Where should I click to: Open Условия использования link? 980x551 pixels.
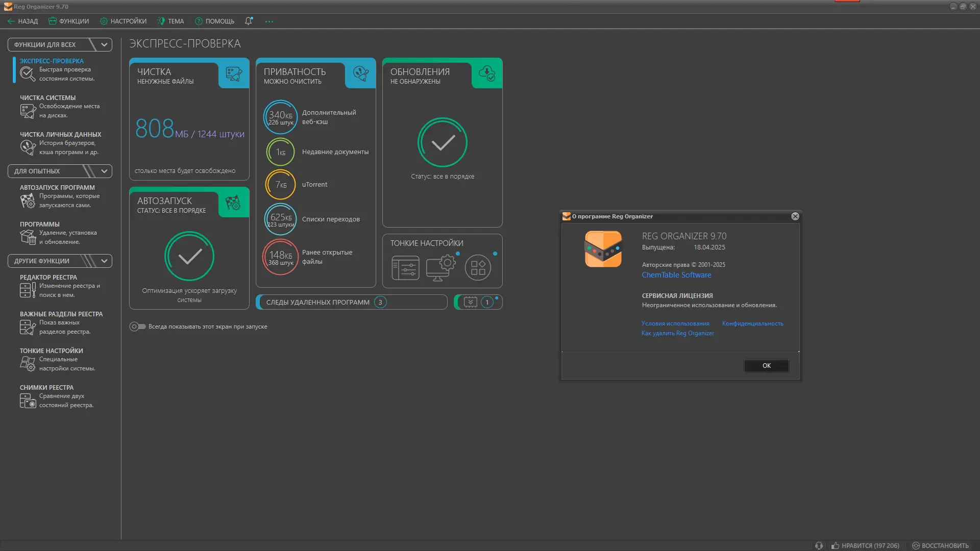click(675, 323)
